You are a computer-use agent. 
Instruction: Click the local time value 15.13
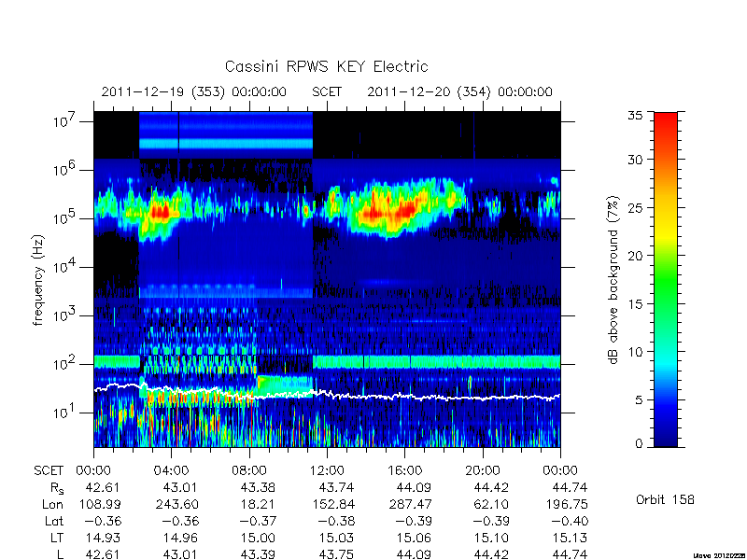pyautogui.click(x=570, y=539)
